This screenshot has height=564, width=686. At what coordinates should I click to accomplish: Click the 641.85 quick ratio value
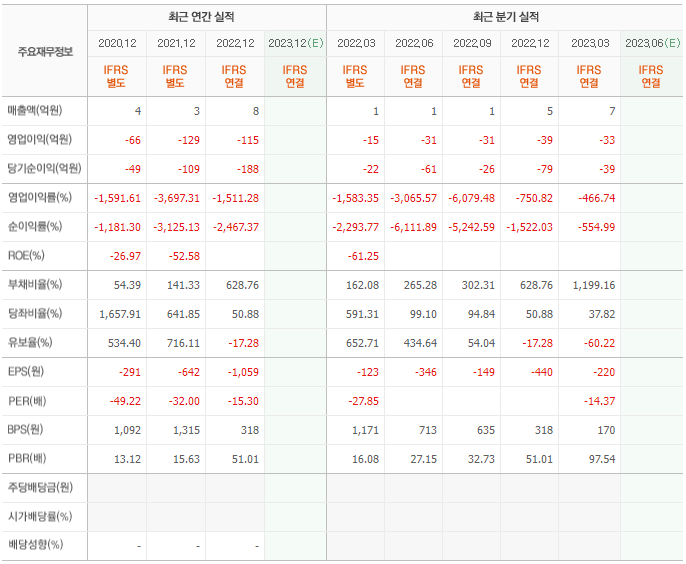click(183, 314)
